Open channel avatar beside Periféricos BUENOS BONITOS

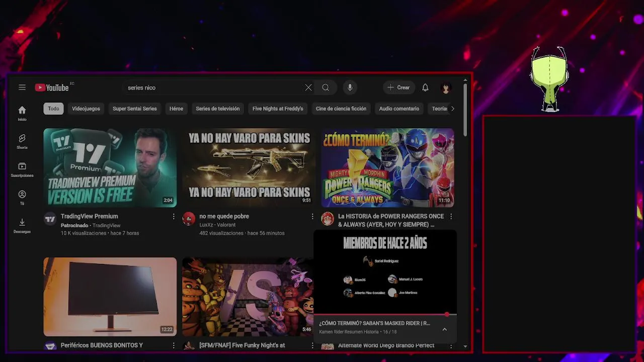click(50, 346)
